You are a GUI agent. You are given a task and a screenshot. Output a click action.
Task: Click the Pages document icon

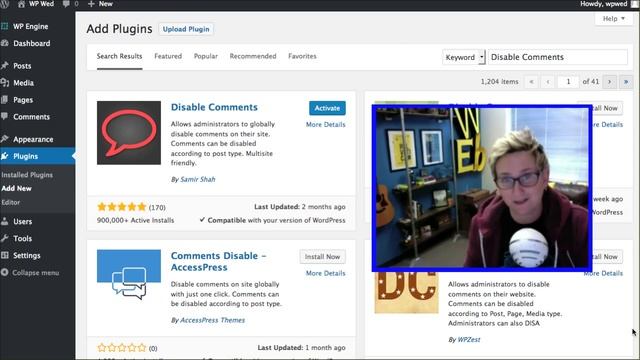(4, 99)
